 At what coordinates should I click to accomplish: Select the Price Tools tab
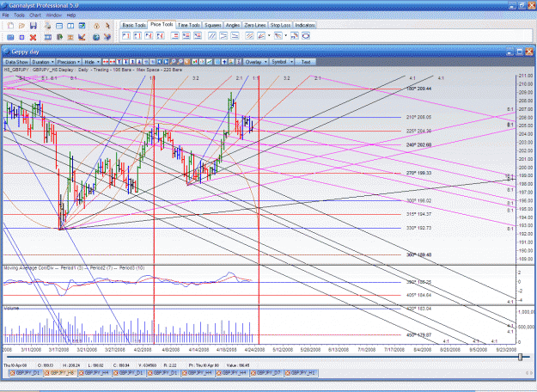point(162,24)
